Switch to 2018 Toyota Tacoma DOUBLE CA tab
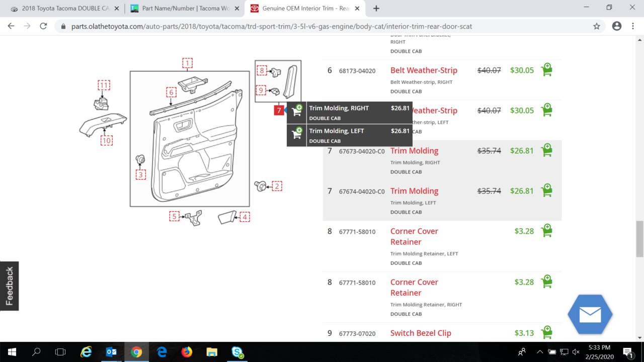This screenshot has width=644, height=362. coord(64,9)
